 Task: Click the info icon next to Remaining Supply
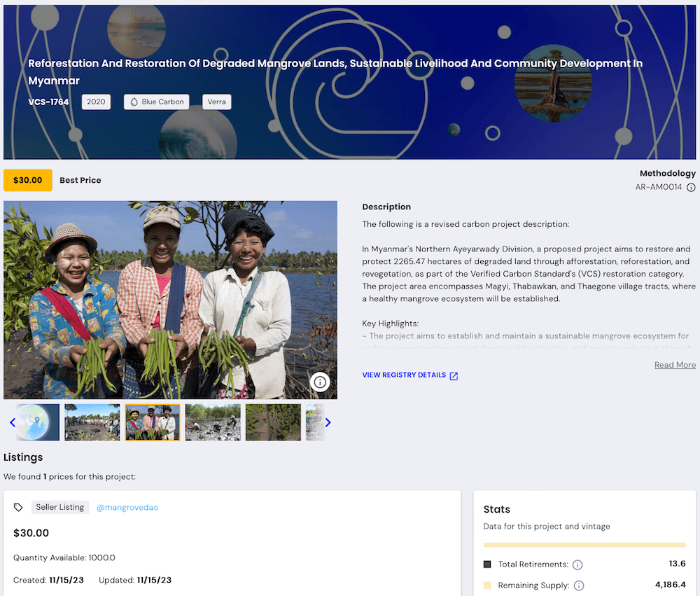point(578,585)
